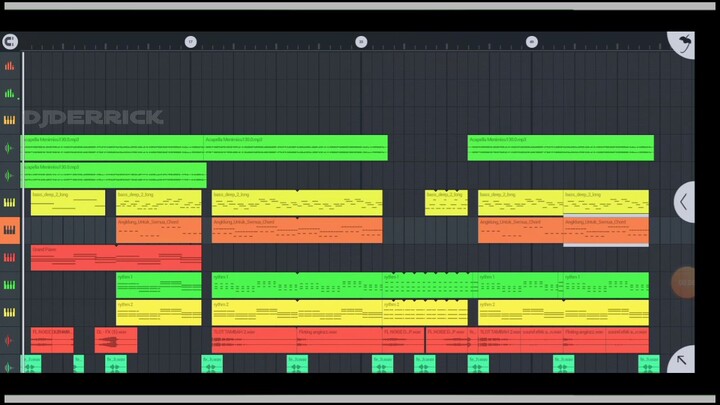720x405 pixels.
Task: Jump to bar 49 marker on ruler
Action: click(532, 42)
